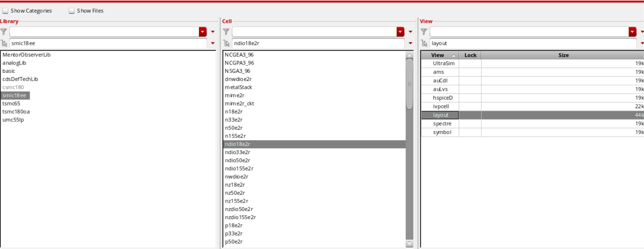This screenshot has width=644, height=249.
Task: Click the Library filter funnel icon
Action: point(4,32)
